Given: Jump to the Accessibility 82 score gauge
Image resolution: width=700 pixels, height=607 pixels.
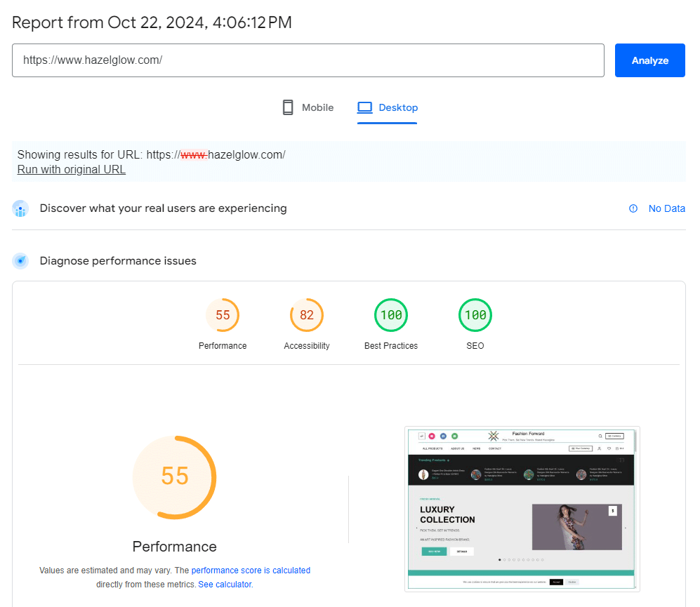Looking at the screenshot, I should click(307, 316).
